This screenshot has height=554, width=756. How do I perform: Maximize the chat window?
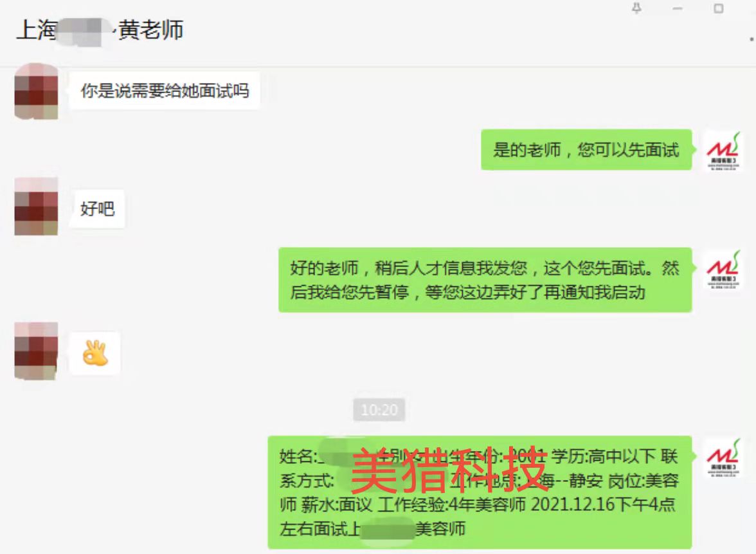click(719, 8)
